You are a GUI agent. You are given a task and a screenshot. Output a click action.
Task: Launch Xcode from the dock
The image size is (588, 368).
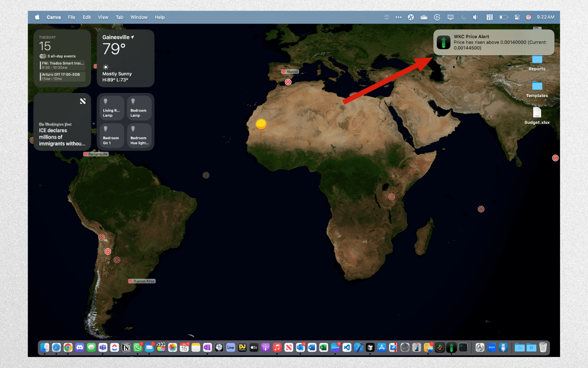coord(358,348)
